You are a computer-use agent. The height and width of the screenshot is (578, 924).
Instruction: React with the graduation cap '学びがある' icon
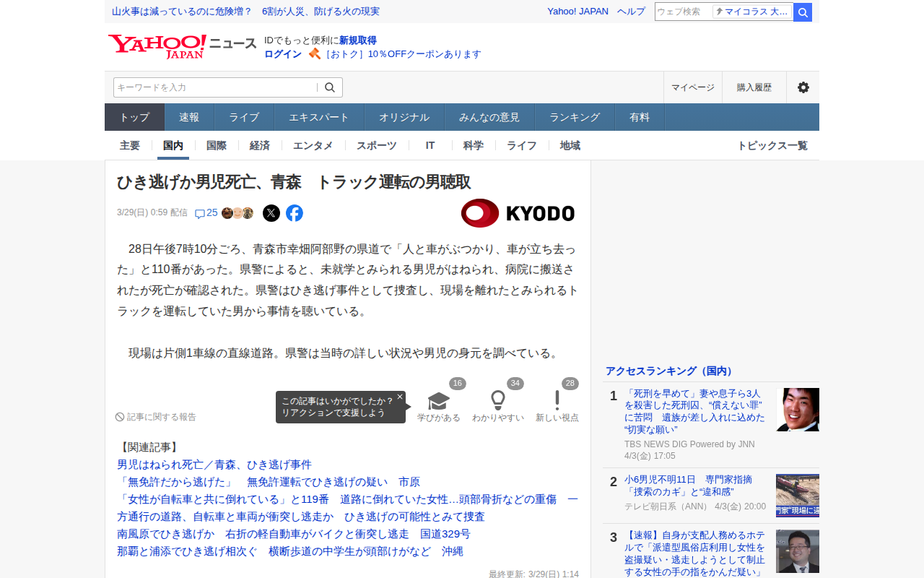(439, 401)
